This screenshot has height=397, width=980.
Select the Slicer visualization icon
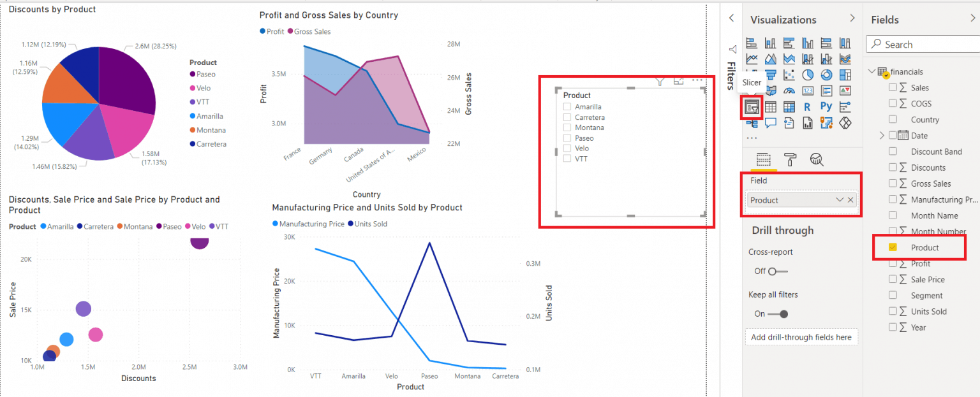(752, 106)
